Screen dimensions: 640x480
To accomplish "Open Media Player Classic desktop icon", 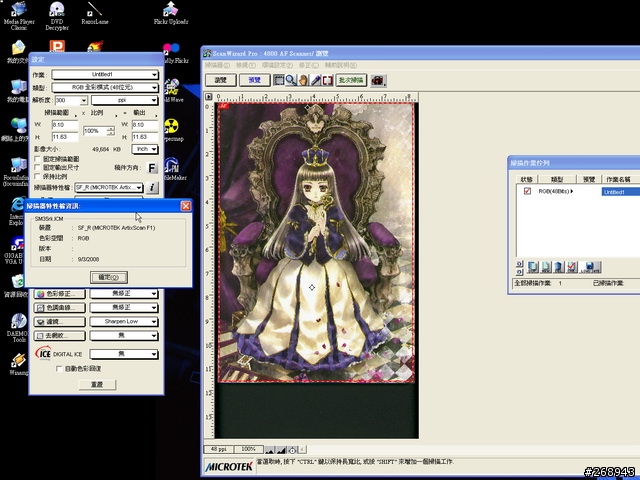I will (19, 16).
